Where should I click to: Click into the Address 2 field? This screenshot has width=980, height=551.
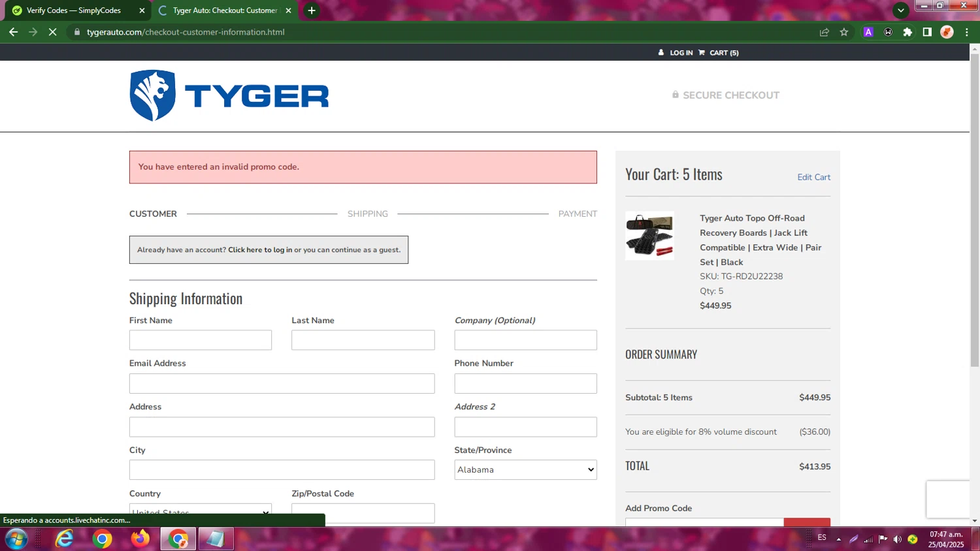525,427
